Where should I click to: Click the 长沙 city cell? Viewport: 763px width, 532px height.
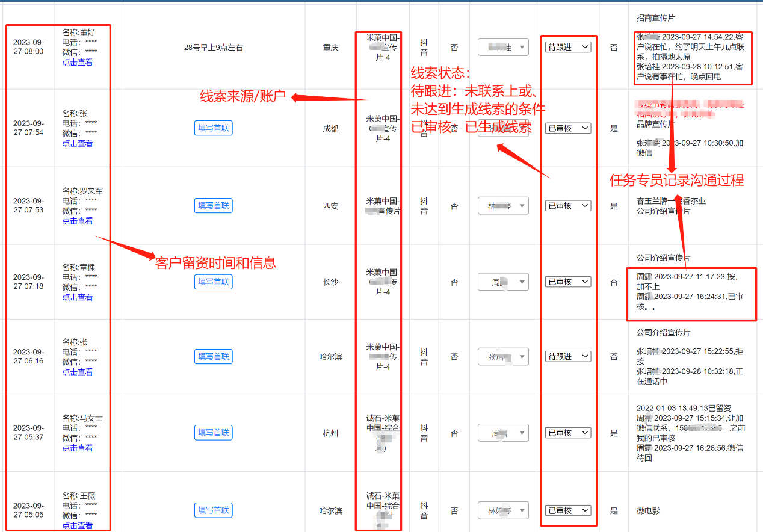pos(330,282)
